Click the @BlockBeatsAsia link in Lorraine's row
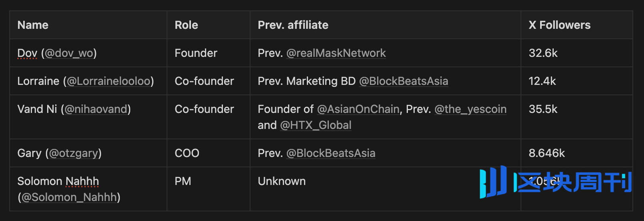The height and width of the screenshot is (221, 644). pos(403,81)
